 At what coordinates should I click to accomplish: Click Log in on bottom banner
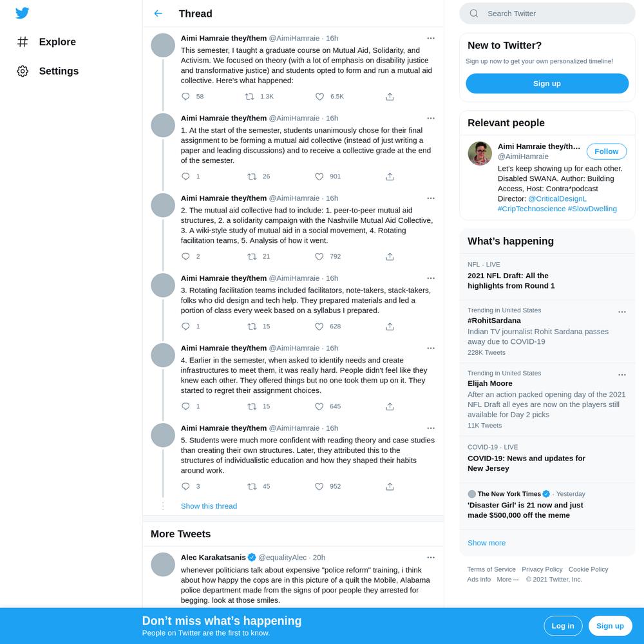563,626
